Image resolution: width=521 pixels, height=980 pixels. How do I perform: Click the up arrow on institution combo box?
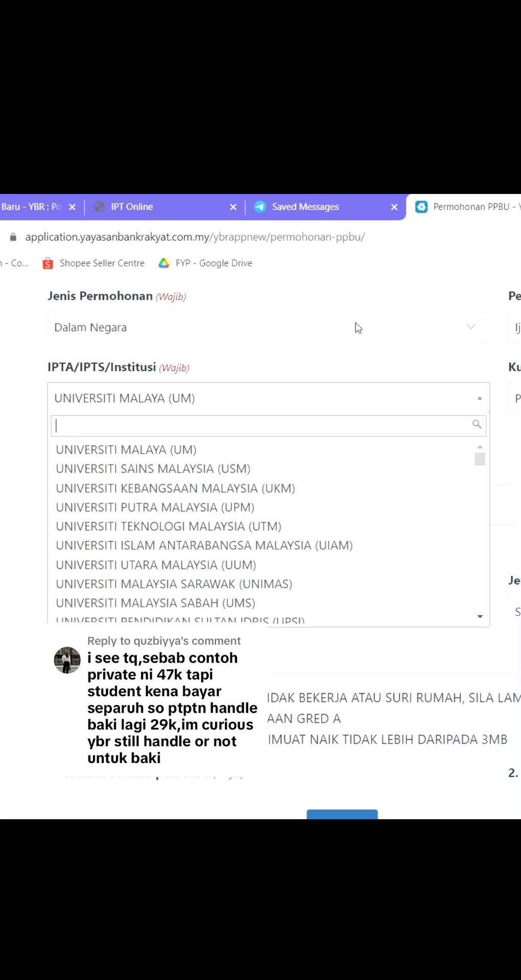pyautogui.click(x=480, y=398)
